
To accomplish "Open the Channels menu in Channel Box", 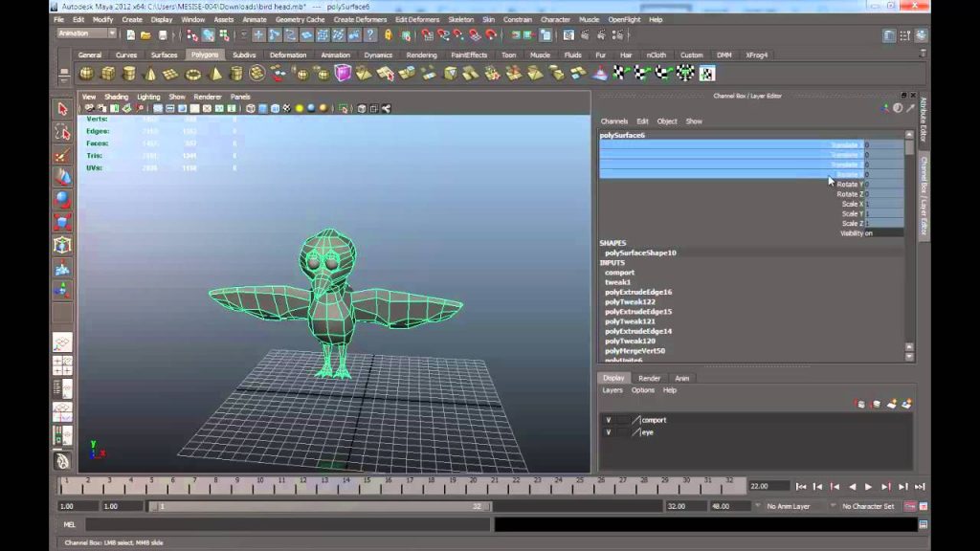I will (613, 121).
